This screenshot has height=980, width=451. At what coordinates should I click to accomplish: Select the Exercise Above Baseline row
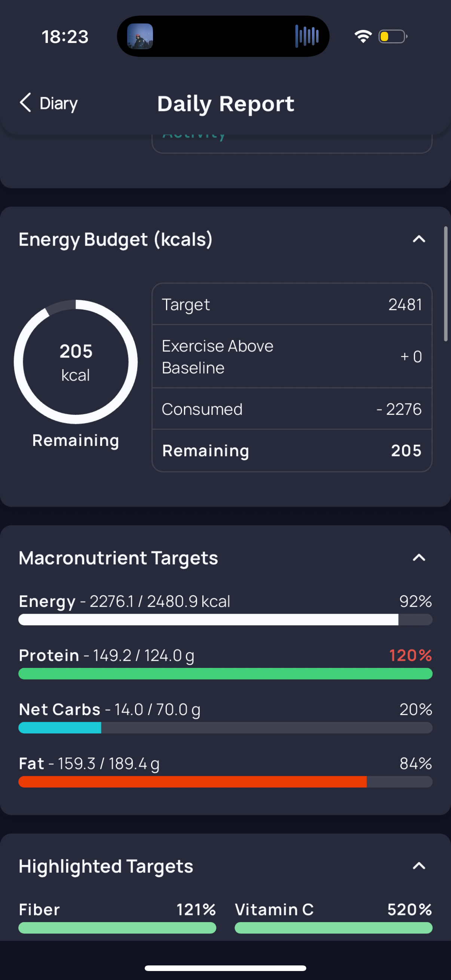(x=292, y=357)
